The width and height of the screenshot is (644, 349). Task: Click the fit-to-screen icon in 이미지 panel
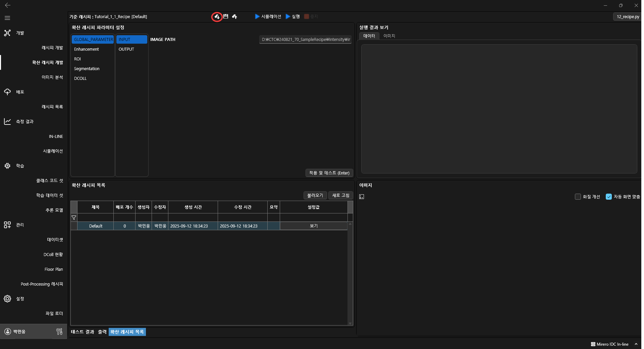coord(362,197)
